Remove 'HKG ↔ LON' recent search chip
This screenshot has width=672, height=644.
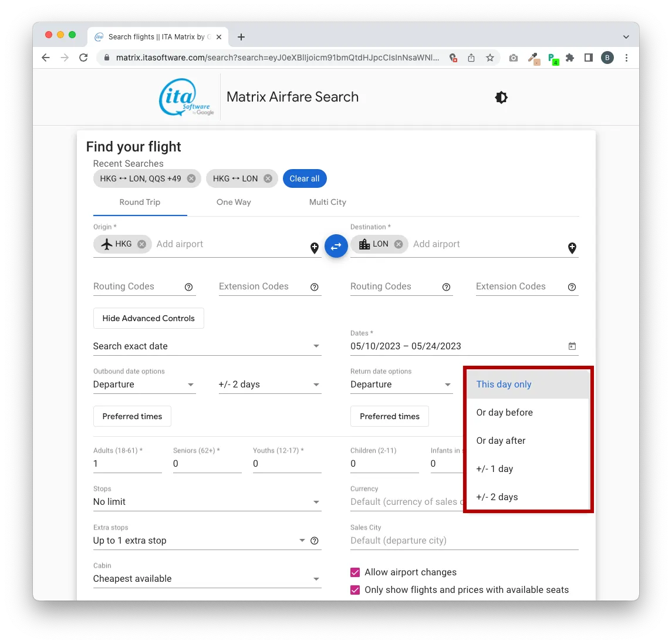pos(268,178)
